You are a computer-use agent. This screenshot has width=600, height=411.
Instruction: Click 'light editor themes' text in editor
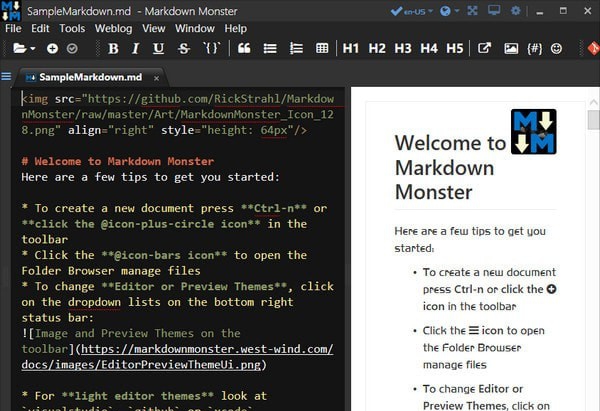click(x=138, y=396)
